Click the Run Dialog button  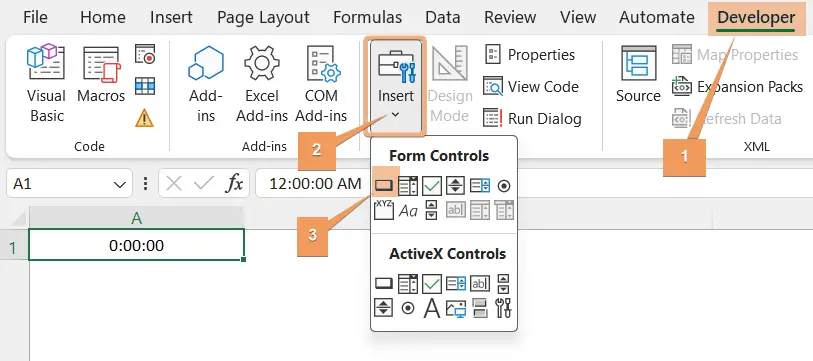point(532,119)
